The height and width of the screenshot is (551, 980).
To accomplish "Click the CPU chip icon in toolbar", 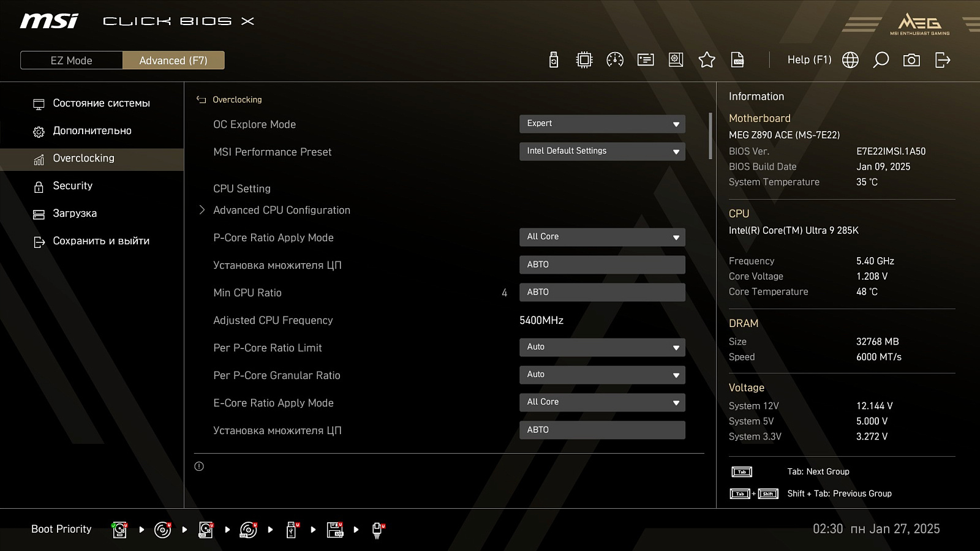I will click(584, 59).
